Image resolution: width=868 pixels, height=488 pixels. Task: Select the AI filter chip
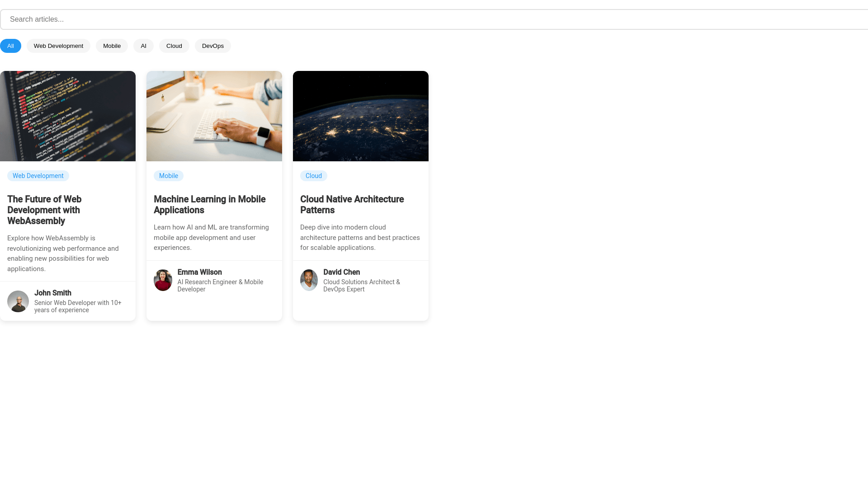(x=143, y=46)
